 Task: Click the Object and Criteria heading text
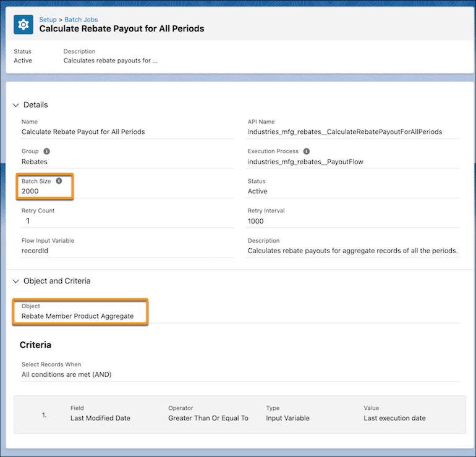click(57, 281)
